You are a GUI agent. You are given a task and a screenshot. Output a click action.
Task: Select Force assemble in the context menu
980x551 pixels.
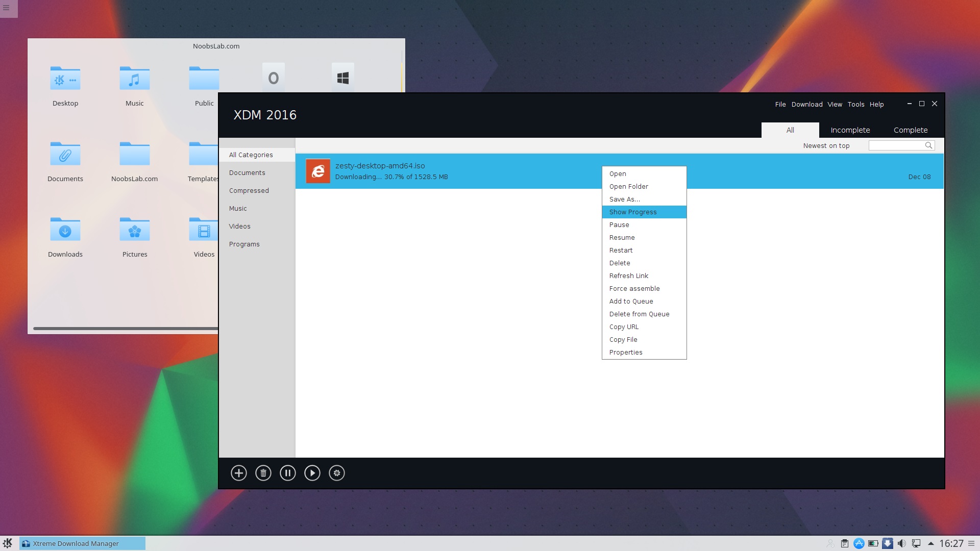click(644, 289)
